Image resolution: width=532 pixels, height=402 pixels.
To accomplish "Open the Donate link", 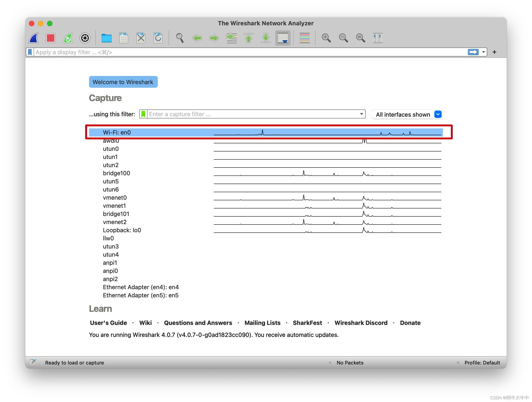I will click(x=410, y=323).
